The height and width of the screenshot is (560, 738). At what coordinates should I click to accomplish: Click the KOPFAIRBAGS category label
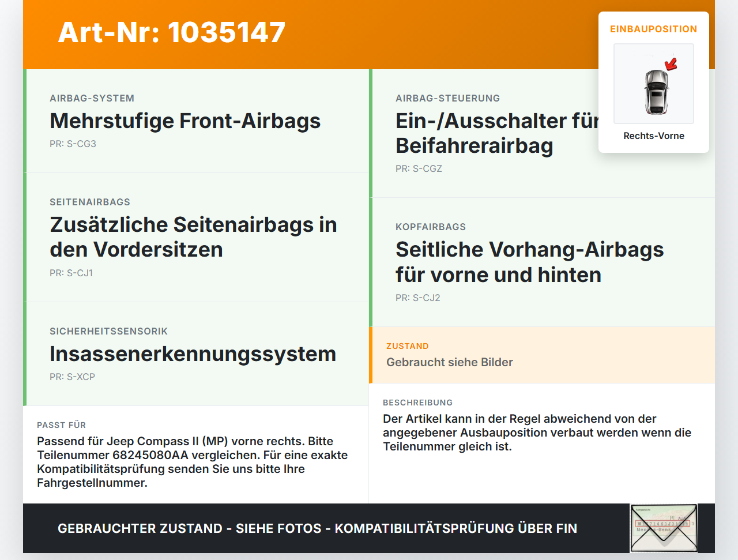pos(431,227)
